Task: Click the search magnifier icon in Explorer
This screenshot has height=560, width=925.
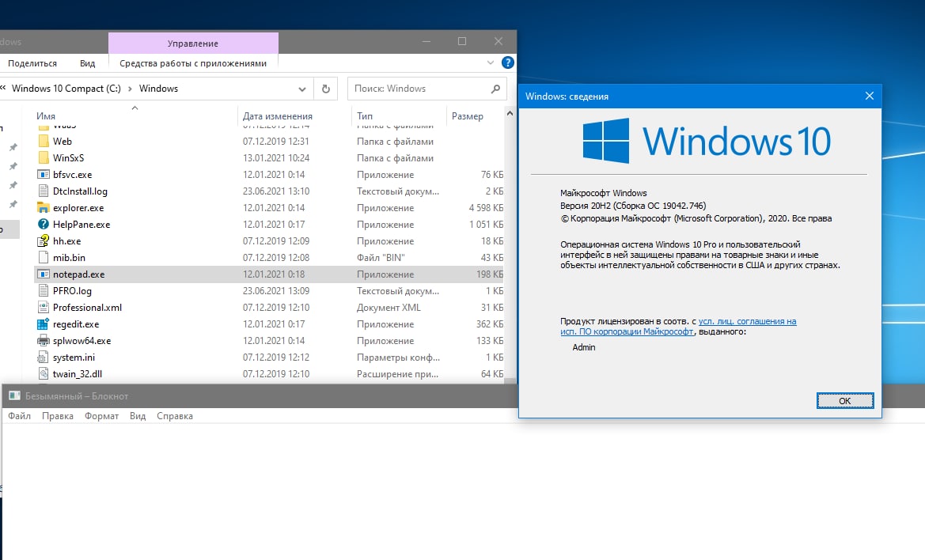Action: click(495, 89)
